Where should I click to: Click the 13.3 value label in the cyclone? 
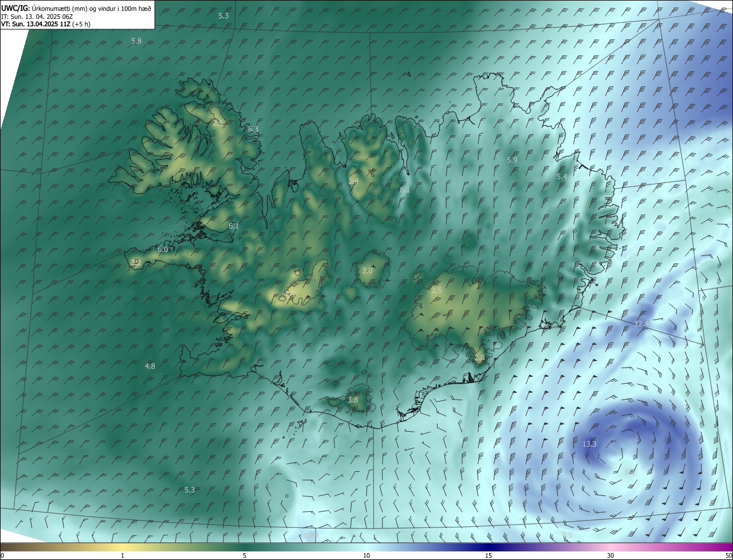point(589,444)
